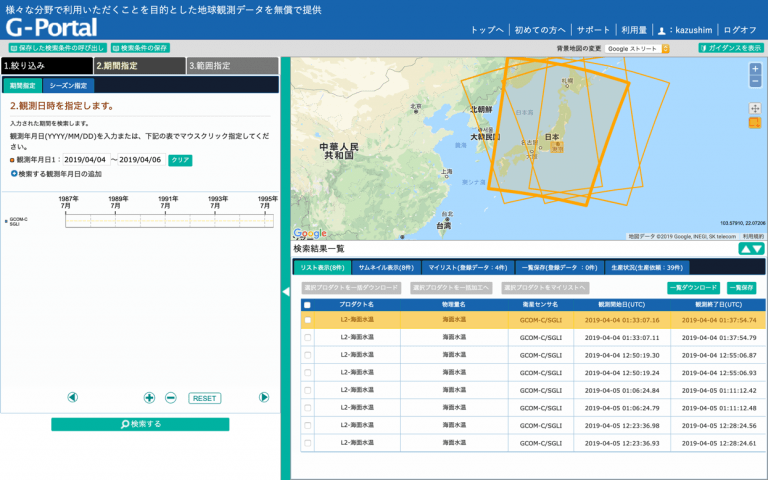This screenshot has width=768, height=480.
Task: Check the row starting 2019-04-04 01:33:07.16
Action: 307,320
